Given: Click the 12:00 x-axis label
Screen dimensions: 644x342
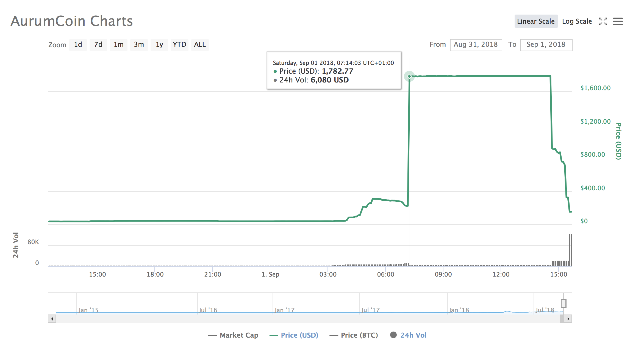Looking at the screenshot, I should point(501,274).
